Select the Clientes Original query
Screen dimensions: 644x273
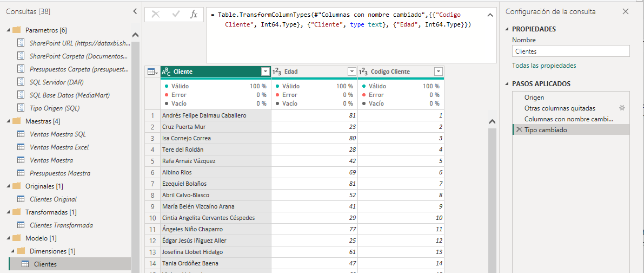(53, 199)
